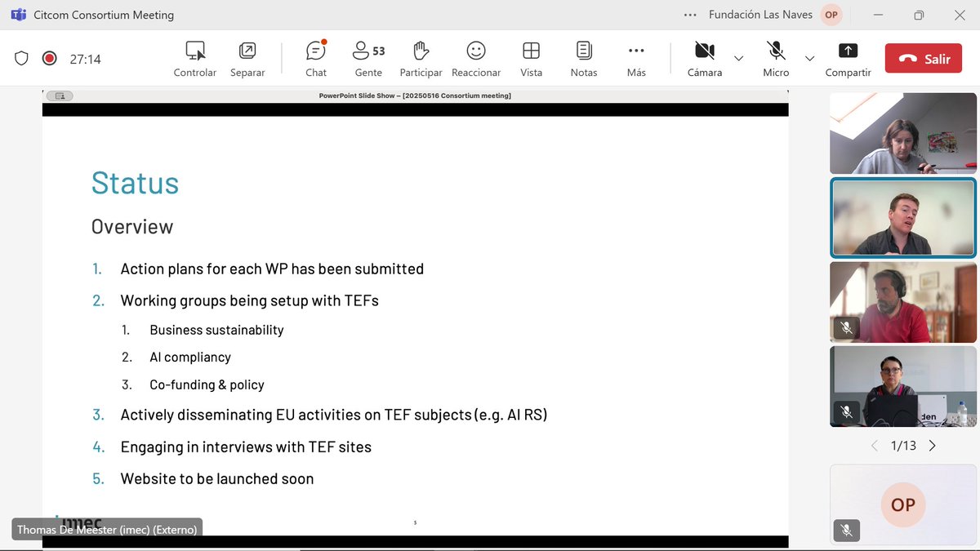Click the participant count 53
Viewport: 980px width, 551px height.
[x=379, y=51]
